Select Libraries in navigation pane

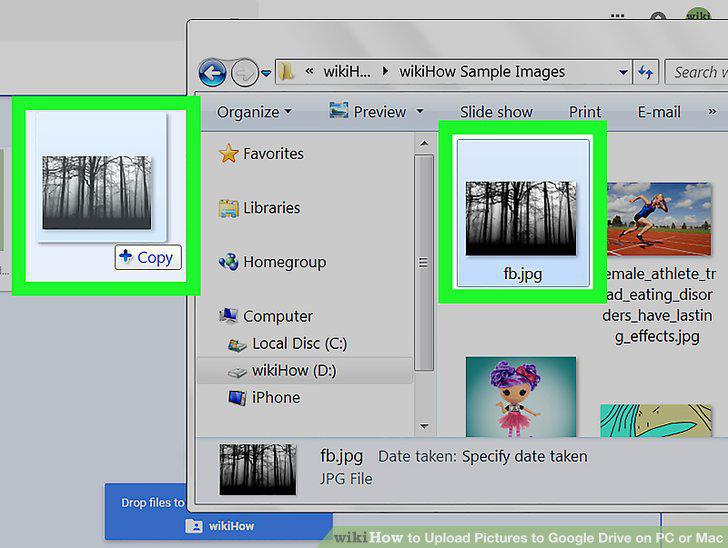pyautogui.click(x=272, y=208)
